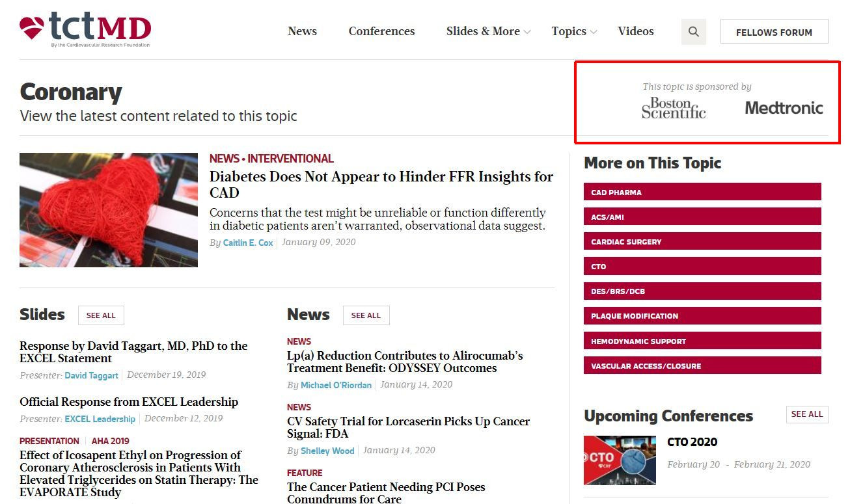Expand the Slides & More dropdown
The image size is (850, 504).
click(488, 31)
